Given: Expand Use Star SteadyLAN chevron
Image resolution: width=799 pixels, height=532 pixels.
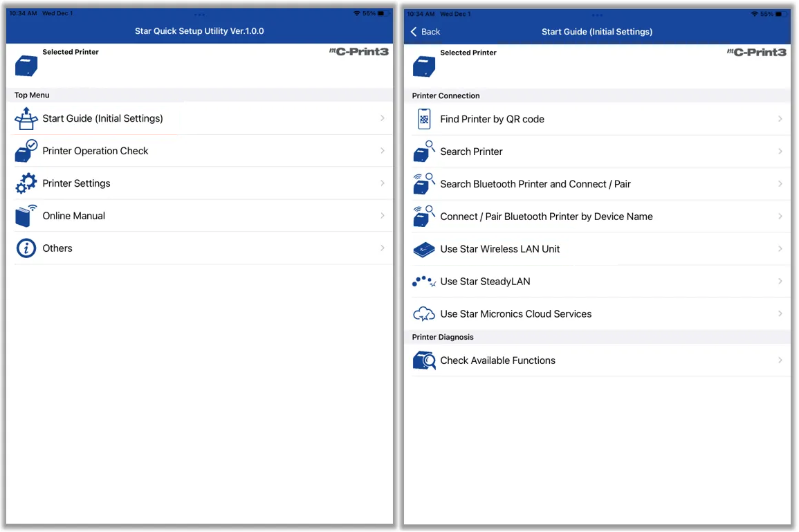Looking at the screenshot, I should tap(780, 282).
